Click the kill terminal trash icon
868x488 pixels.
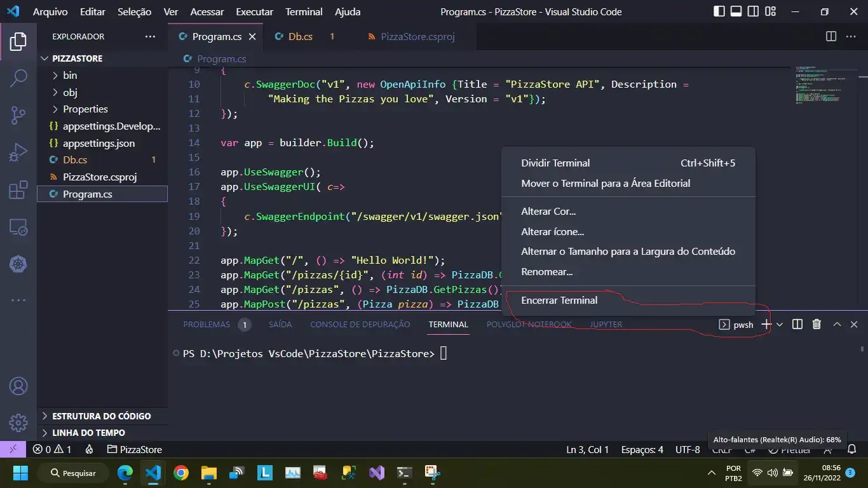817,324
